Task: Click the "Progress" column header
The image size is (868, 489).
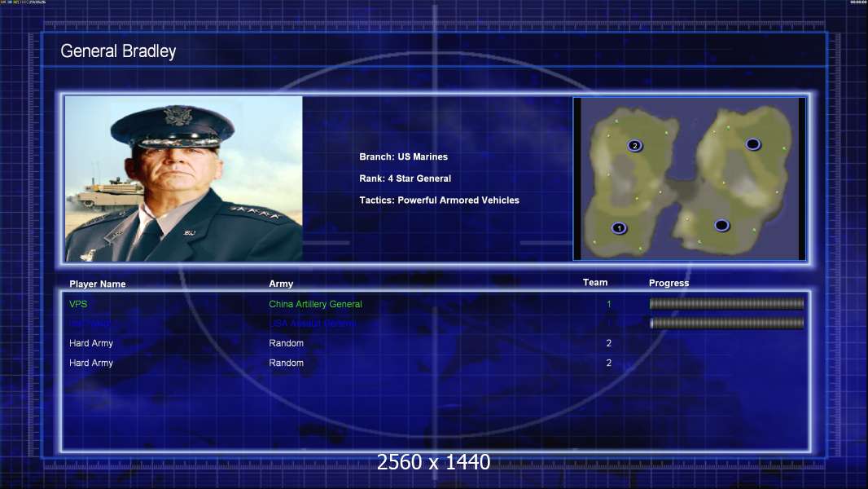Action: pos(669,283)
